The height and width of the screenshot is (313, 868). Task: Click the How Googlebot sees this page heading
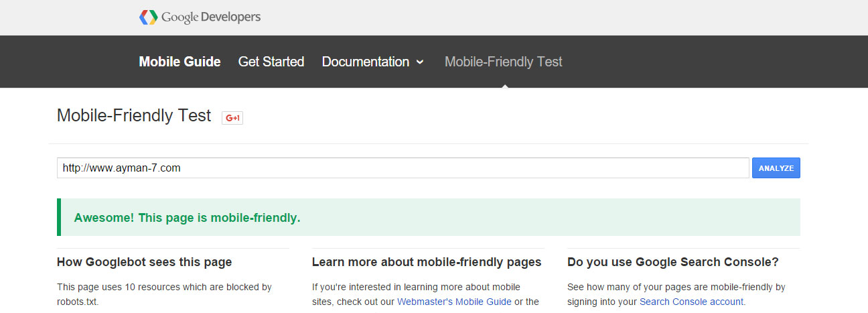(145, 262)
